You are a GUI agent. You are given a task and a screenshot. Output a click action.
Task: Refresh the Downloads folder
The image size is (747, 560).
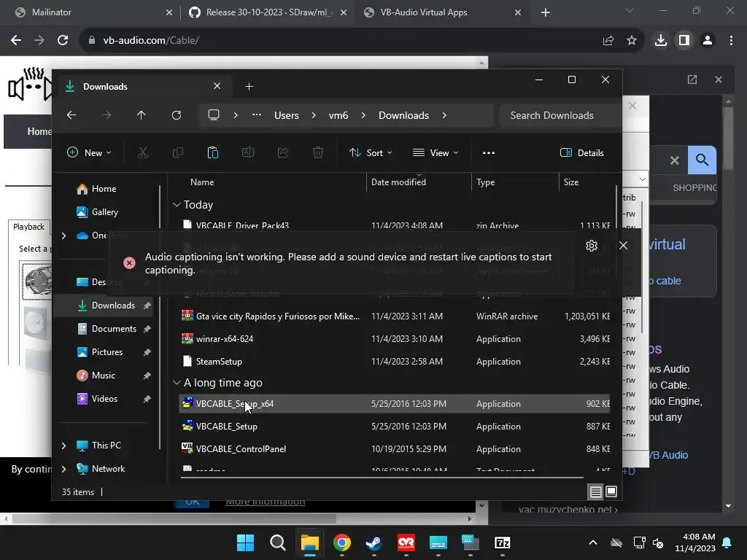coord(177,115)
